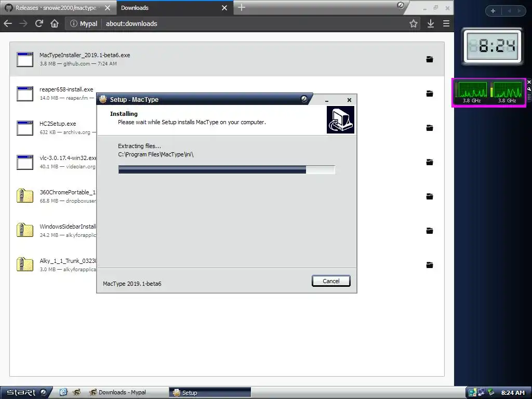Reload the current browser page

pos(39,23)
